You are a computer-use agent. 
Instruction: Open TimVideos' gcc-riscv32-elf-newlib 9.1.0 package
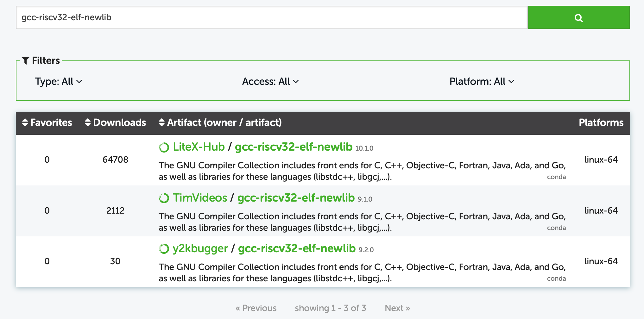296,198
